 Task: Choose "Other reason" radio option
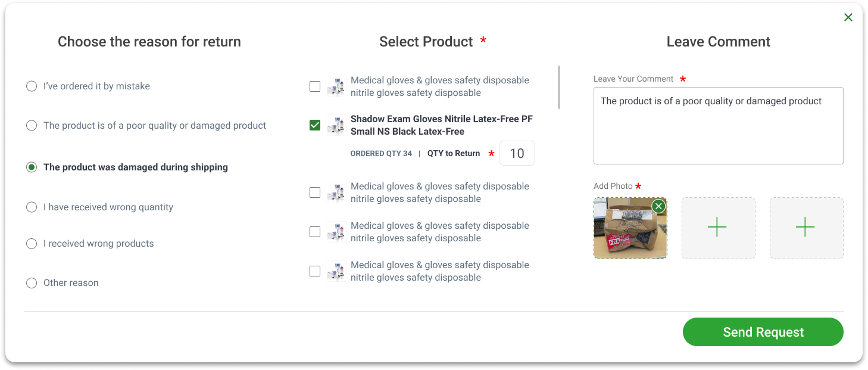(32, 283)
